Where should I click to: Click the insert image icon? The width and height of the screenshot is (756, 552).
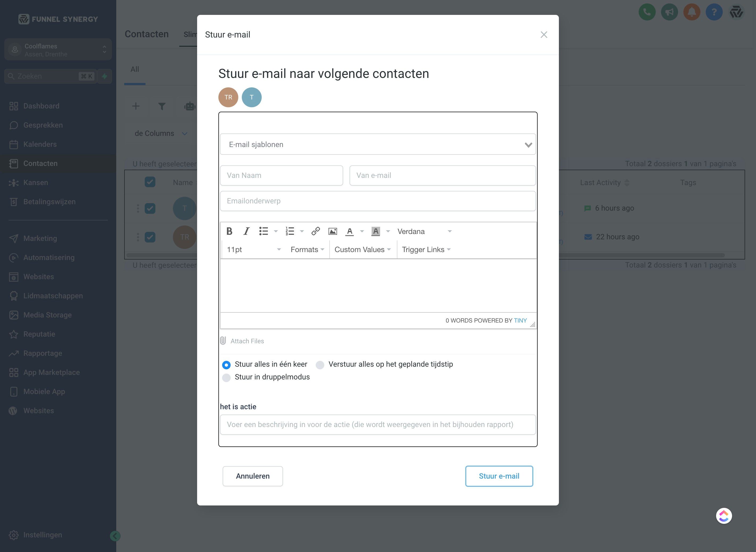click(x=333, y=231)
